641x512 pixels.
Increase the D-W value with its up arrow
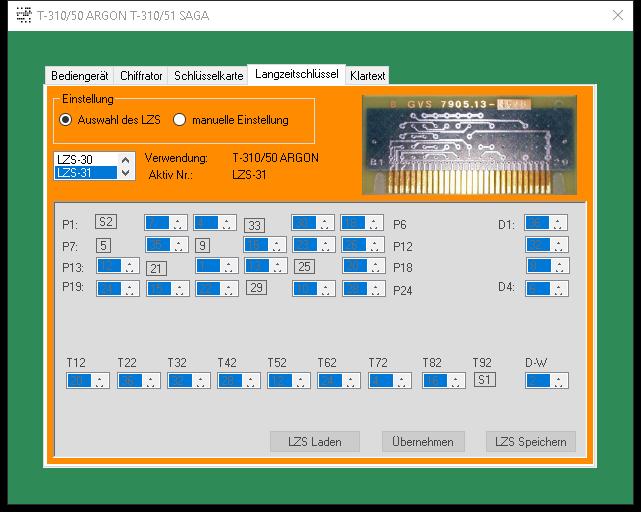click(x=558, y=377)
